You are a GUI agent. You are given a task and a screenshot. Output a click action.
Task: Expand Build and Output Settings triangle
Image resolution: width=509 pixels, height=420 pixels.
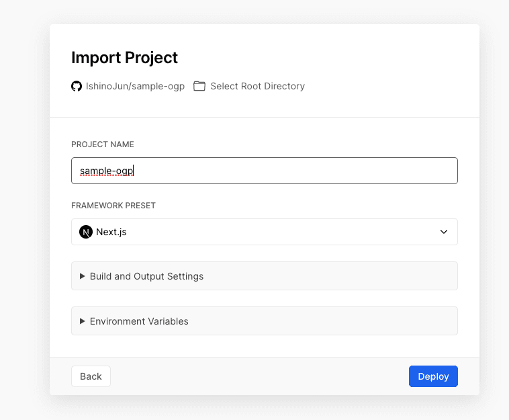click(83, 276)
